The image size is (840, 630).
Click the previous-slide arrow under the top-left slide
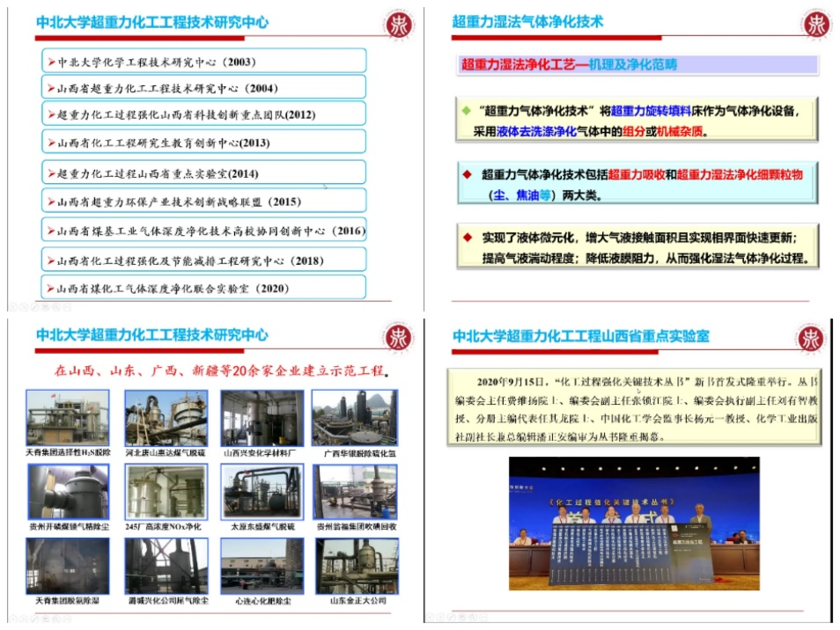tap(13, 308)
